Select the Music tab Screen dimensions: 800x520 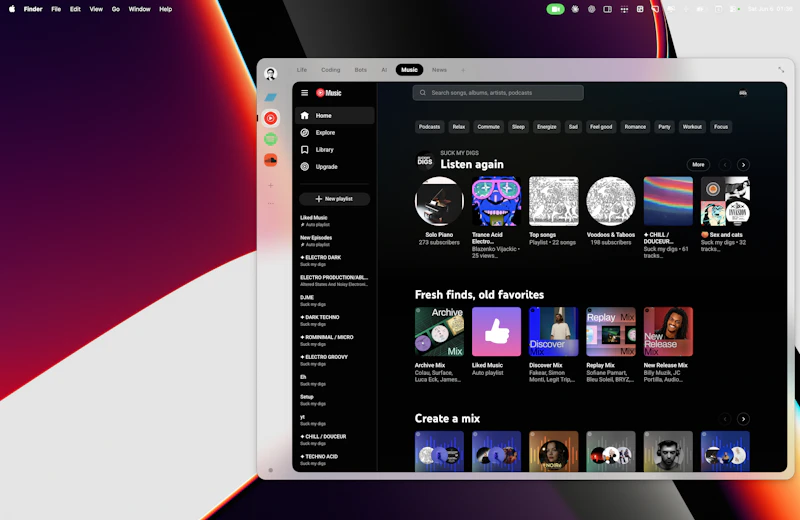point(409,70)
